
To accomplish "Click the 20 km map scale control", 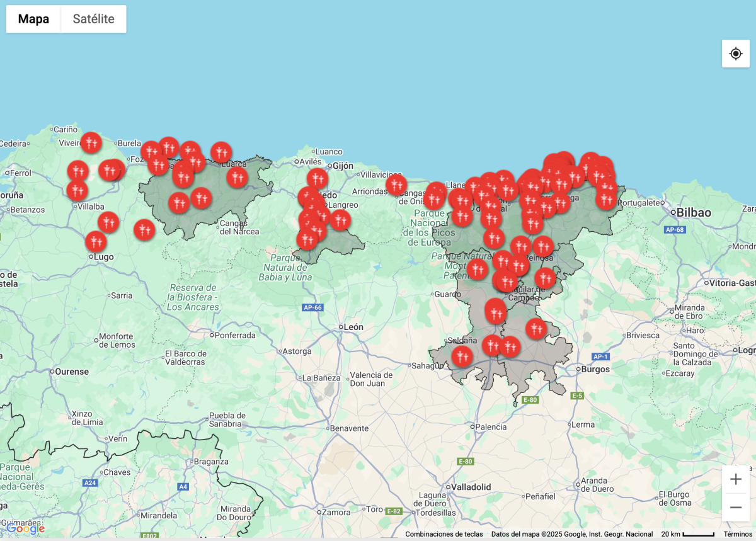I will tap(687, 534).
